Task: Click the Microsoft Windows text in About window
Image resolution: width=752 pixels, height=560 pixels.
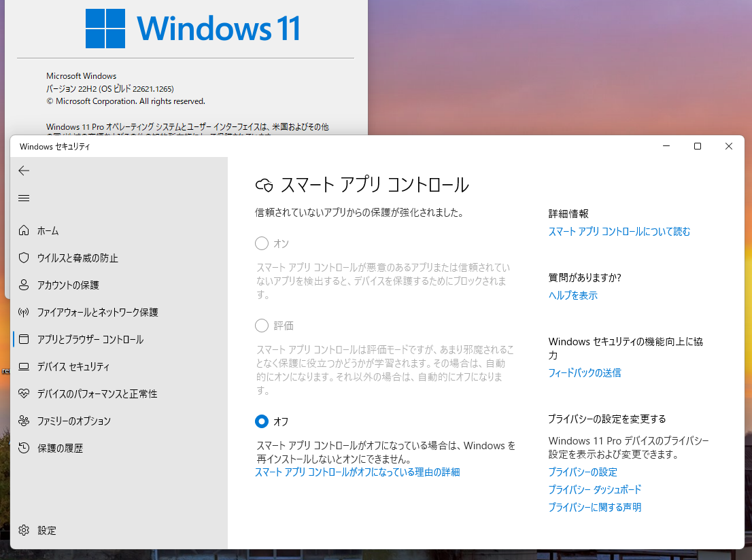Action: click(81, 75)
